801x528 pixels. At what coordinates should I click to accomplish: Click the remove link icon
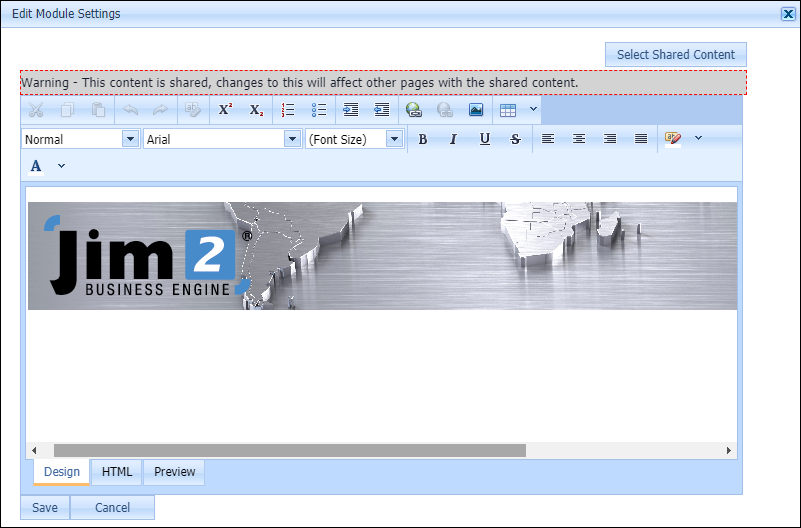[445, 110]
